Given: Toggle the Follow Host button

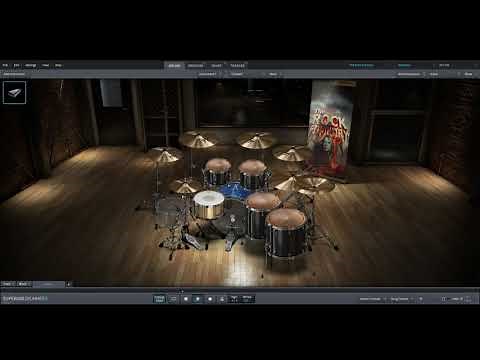Looking at the screenshot, I should point(159,299).
